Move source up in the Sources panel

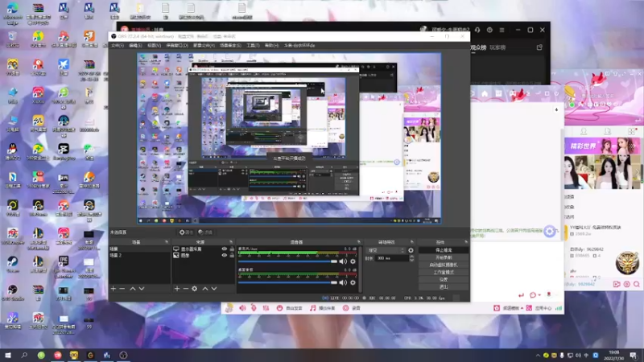click(205, 289)
